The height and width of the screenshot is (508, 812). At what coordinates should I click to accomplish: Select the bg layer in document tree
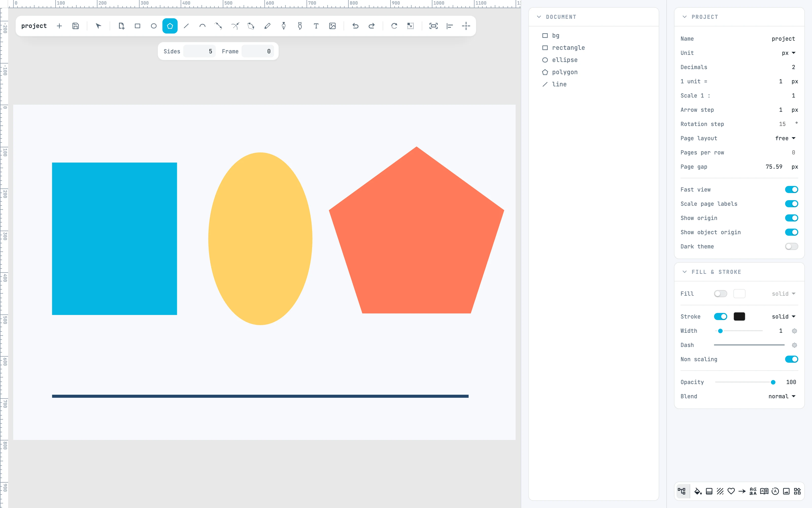(x=556, y=36)
